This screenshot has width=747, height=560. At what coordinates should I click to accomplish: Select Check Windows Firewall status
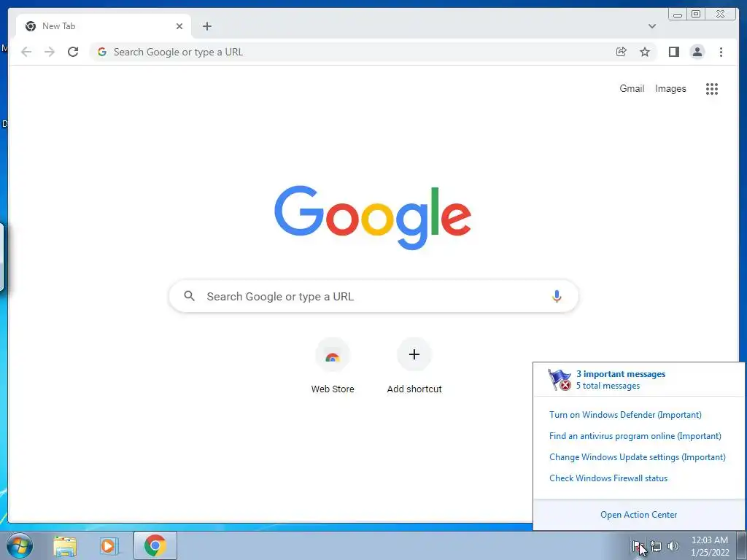[608, 478]
